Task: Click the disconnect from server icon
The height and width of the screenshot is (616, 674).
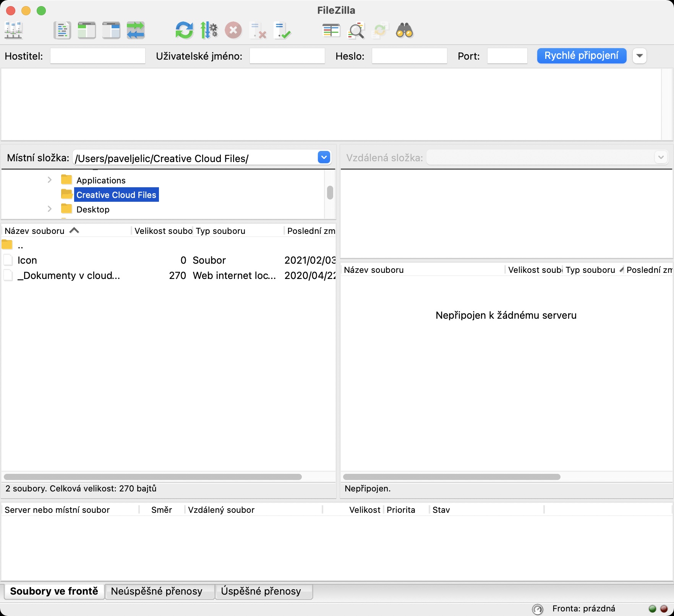Action: [x=258, y=31]
